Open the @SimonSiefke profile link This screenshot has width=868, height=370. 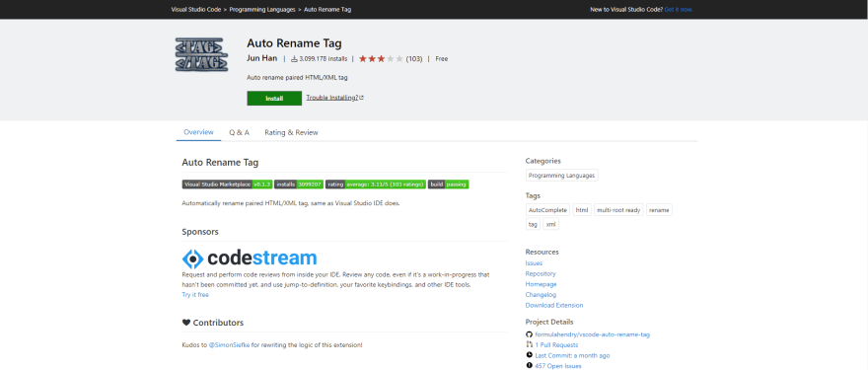[x=229, y=345]
